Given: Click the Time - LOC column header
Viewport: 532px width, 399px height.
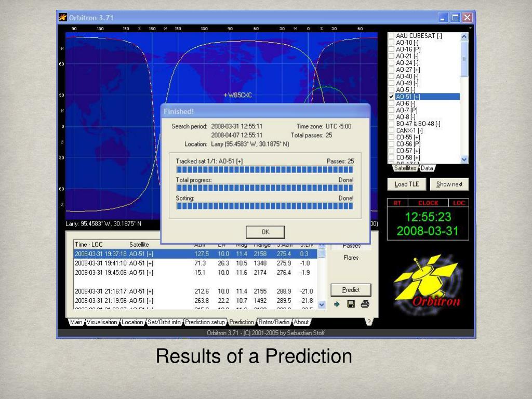Looking at the screenshot, I should (88, 245).
